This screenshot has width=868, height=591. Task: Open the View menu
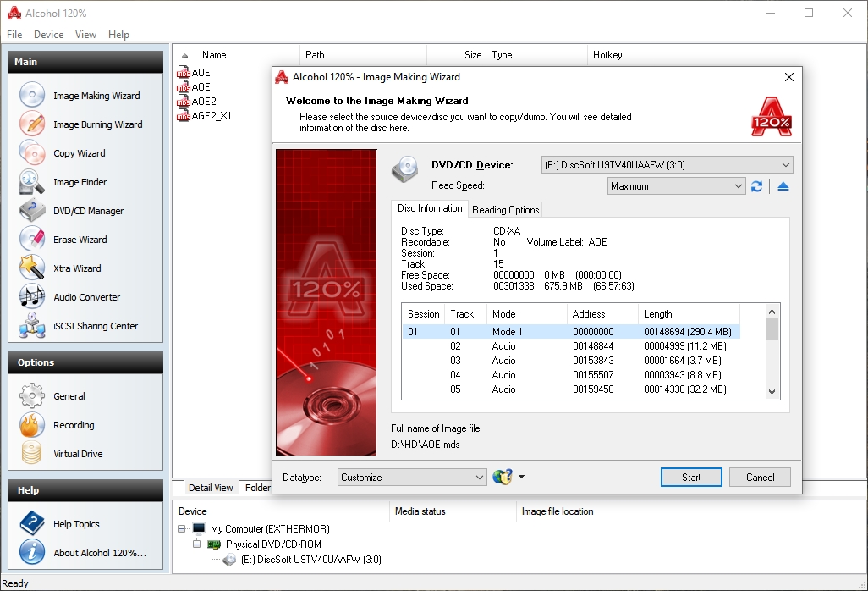(85, 35)
